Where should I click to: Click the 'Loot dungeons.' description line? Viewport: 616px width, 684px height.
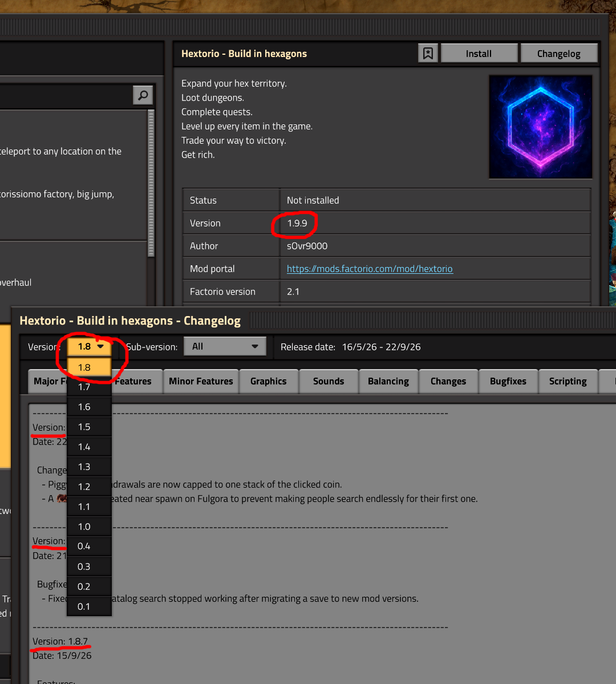coord(212,98)
